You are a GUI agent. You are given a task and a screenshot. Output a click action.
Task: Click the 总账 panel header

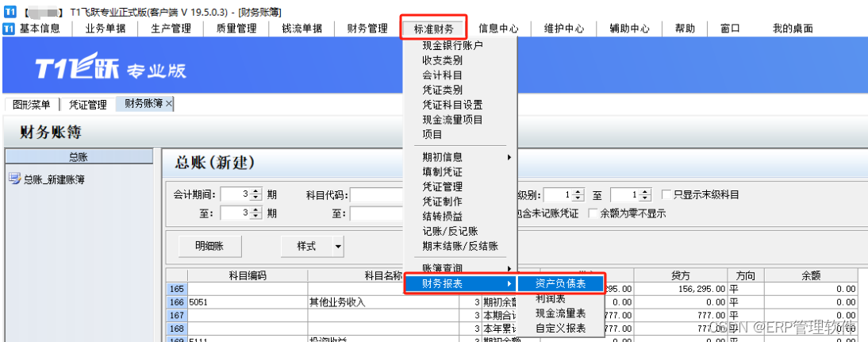[x=79, y=157]
